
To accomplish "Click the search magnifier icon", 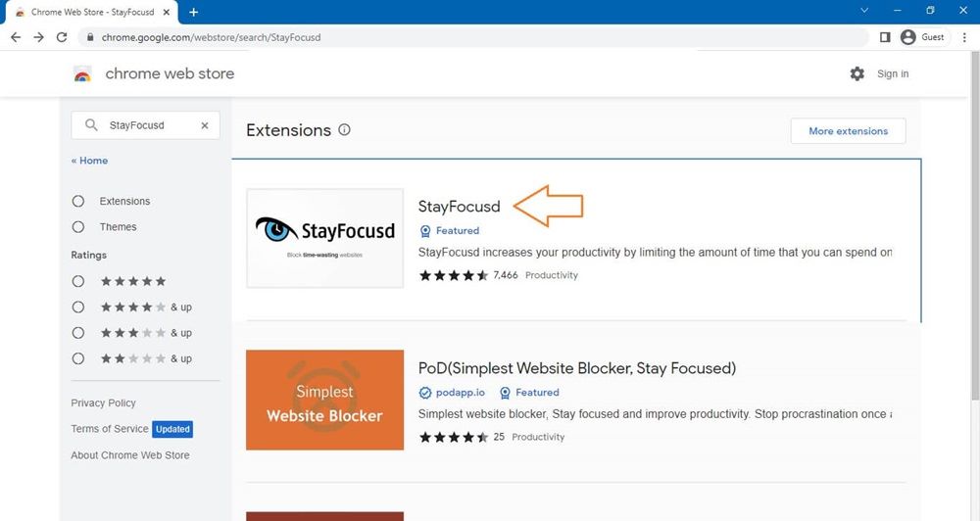I will pyautogui.click(x=91, y=125).
